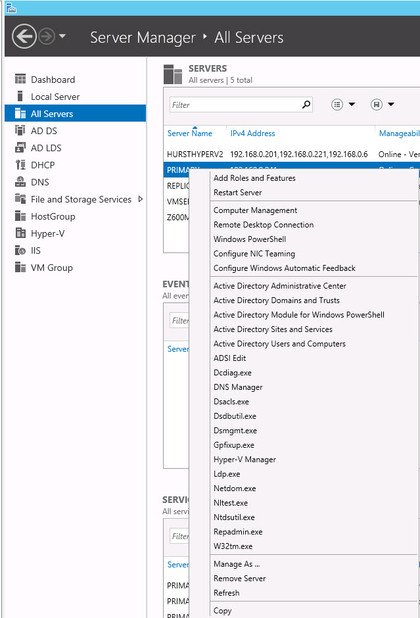Viewport: 420px width, 618px height.
Task: Open Active Directory Sites and Services
Action: pyautogui.click(x=273, y=329)
